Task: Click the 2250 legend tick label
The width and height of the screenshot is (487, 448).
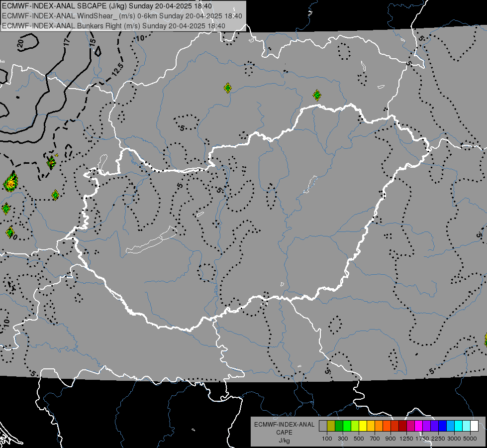Action: (439, 439)
